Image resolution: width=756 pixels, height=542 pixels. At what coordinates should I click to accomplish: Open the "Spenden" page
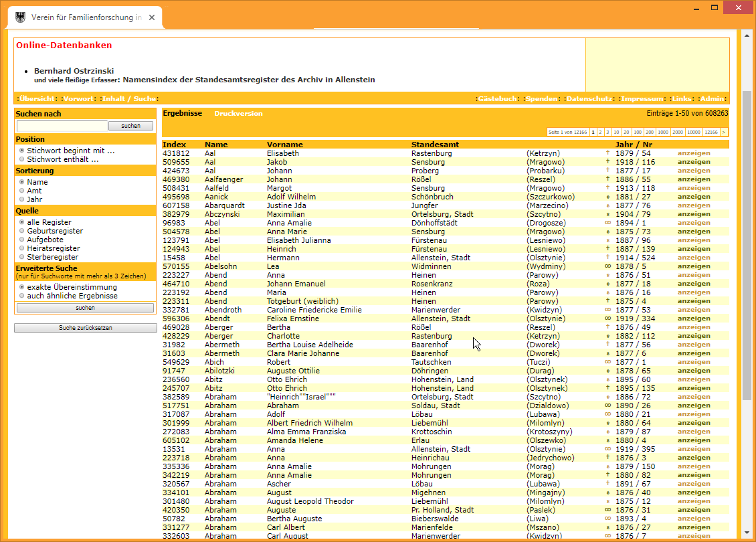click(541, 98)
